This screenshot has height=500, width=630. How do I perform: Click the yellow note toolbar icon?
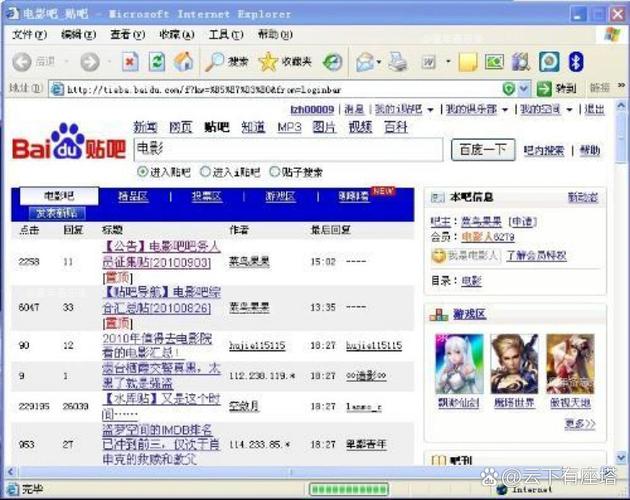(468, 62)
